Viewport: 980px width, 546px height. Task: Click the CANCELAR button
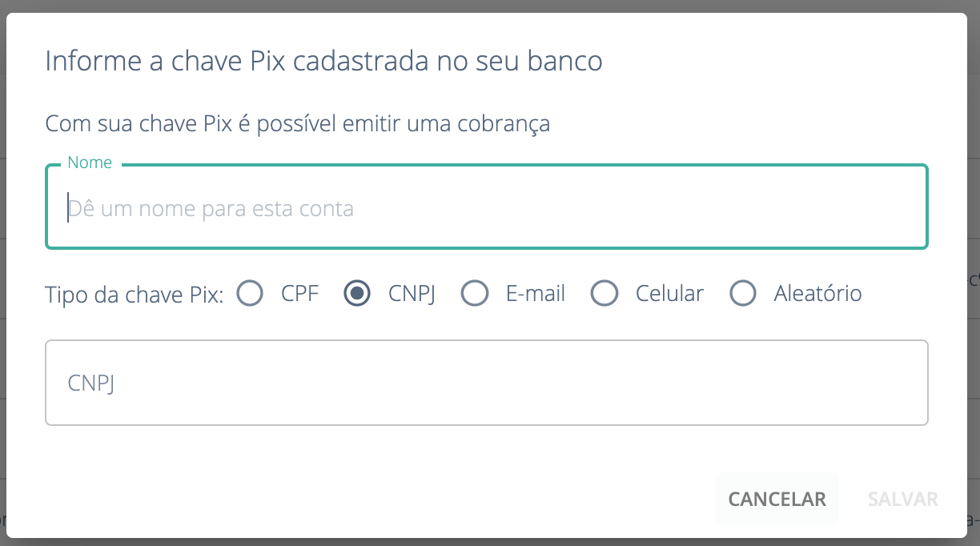pyautogui.click(x=777, y=498)
